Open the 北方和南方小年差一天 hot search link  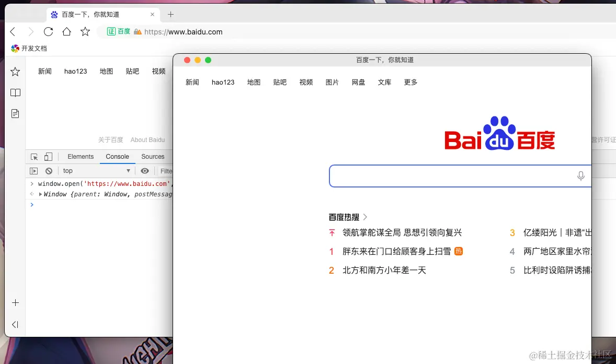coord(384,270)
